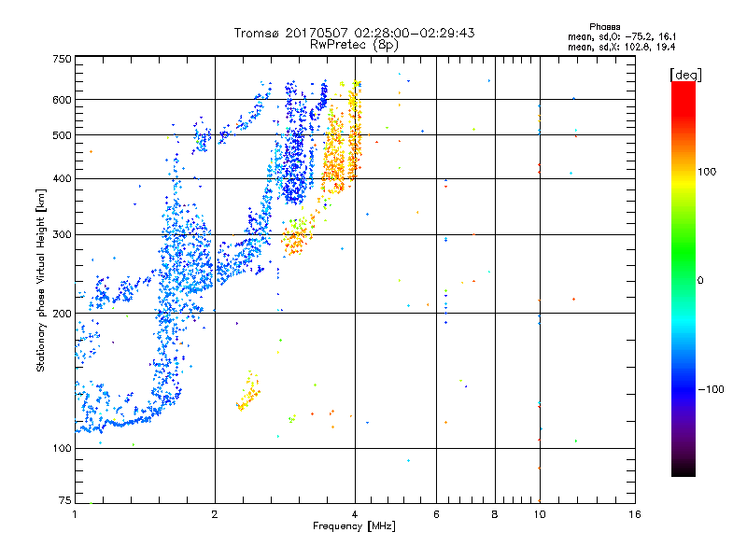Click the "Frequency [MHz]" axis title
This screenshot has width=747, height=560.
tap(354, 526)
